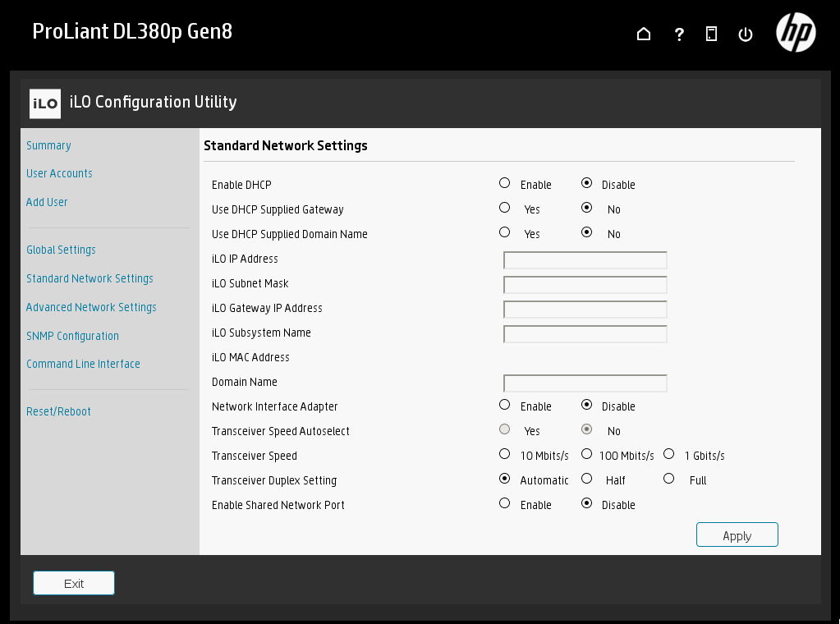The image size is (840, 624).
Task: Set Transceiver Duplex Setting to Half
Action: coord(586,479)
